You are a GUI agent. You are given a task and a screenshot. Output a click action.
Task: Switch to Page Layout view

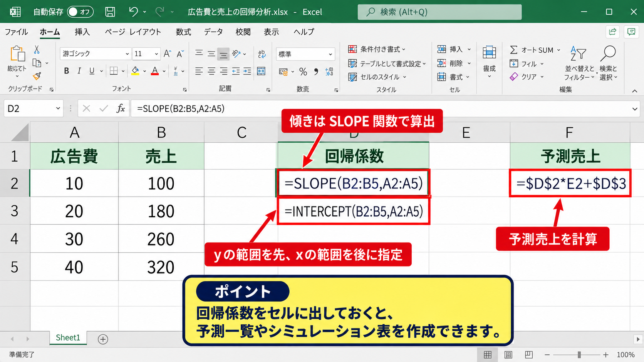(508, 355)
